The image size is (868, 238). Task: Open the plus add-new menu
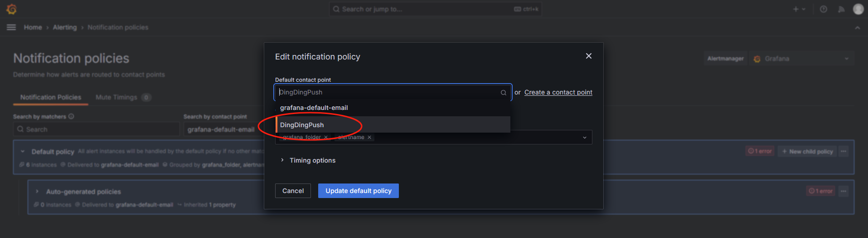coord(799,9)
